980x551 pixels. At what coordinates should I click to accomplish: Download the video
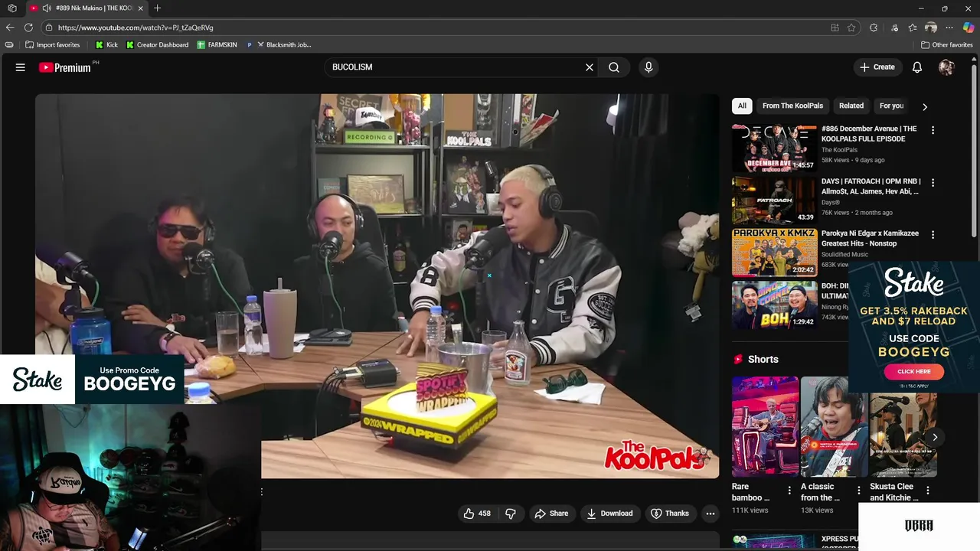point(609,514)
